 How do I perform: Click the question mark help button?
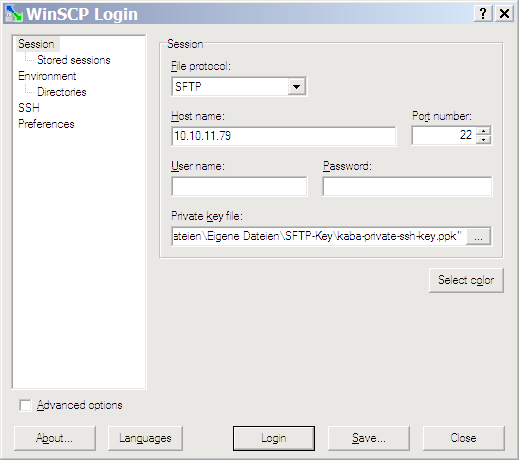pyautogui.click(x=483, y=14)
